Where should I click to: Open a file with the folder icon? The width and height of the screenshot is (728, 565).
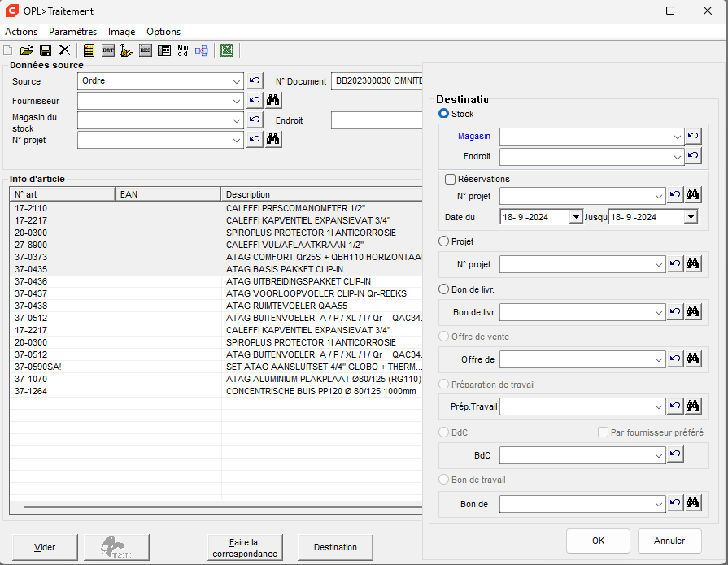(x=27, y=50)
